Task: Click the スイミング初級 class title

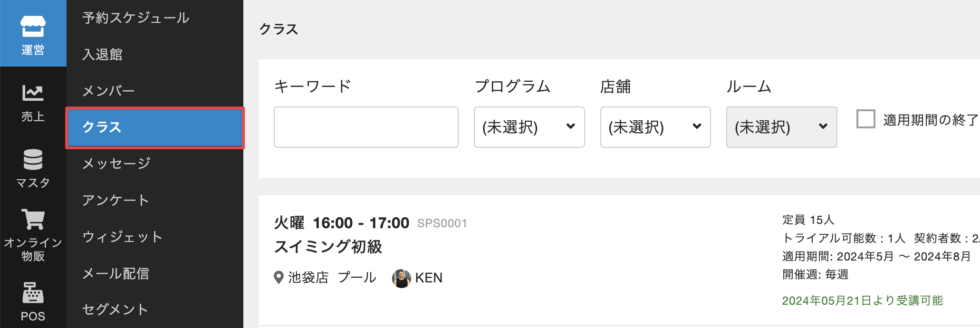Action: (x=328, y=247)
